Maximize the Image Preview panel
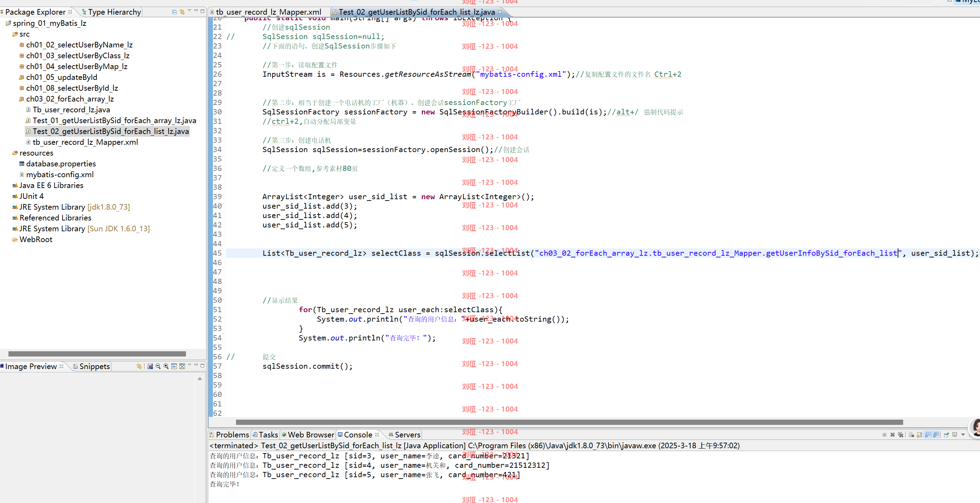The width and height of the screenshot is (980, 503). tap(202, 365)
